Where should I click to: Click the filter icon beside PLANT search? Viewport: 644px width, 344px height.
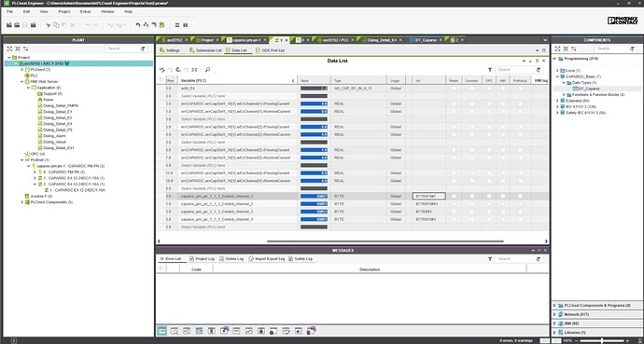143,48
